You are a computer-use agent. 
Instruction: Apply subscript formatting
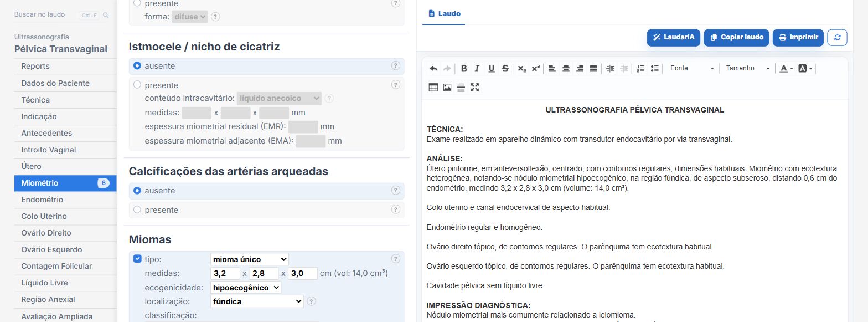click(x=522, y=69)
